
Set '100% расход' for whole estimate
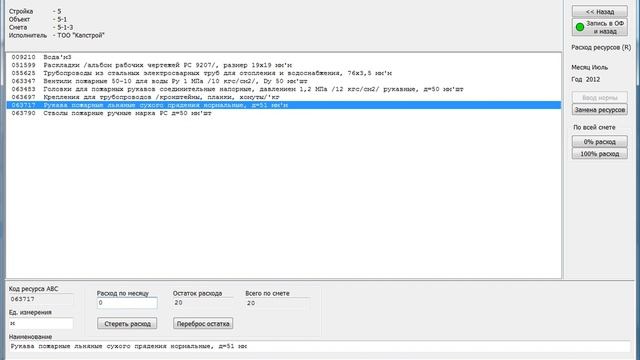[600, 154]
